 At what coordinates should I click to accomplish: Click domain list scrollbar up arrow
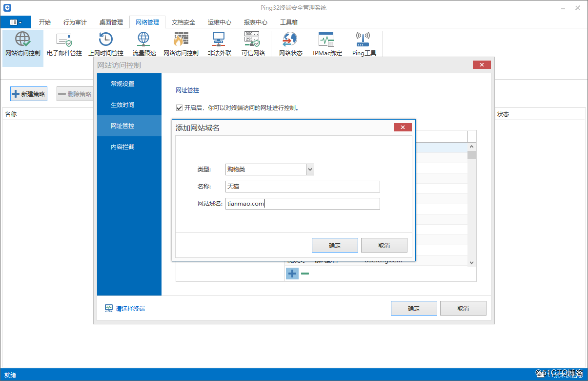click(471, 147)
